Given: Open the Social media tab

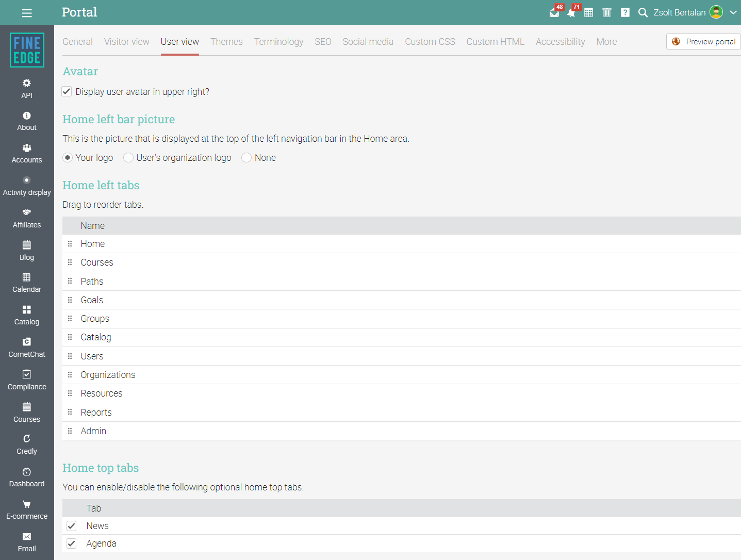Looking at the screenshot, I should click(368, 42).
